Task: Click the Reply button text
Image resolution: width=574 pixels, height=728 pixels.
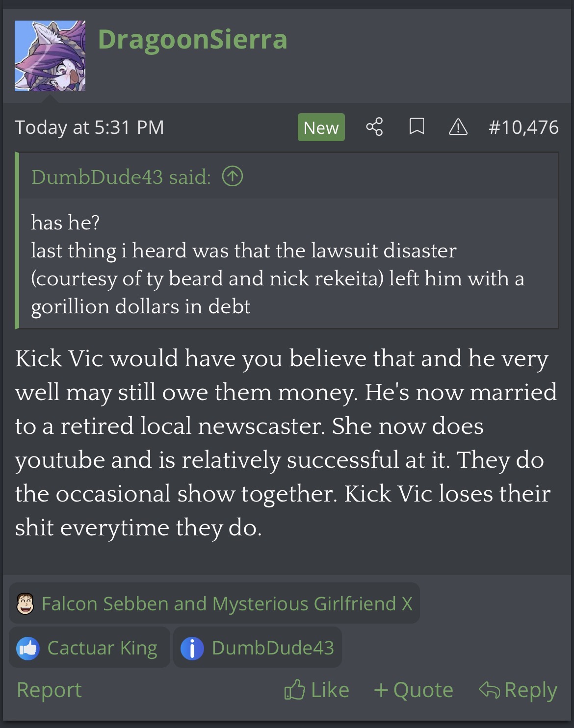Action: [531, 690]
